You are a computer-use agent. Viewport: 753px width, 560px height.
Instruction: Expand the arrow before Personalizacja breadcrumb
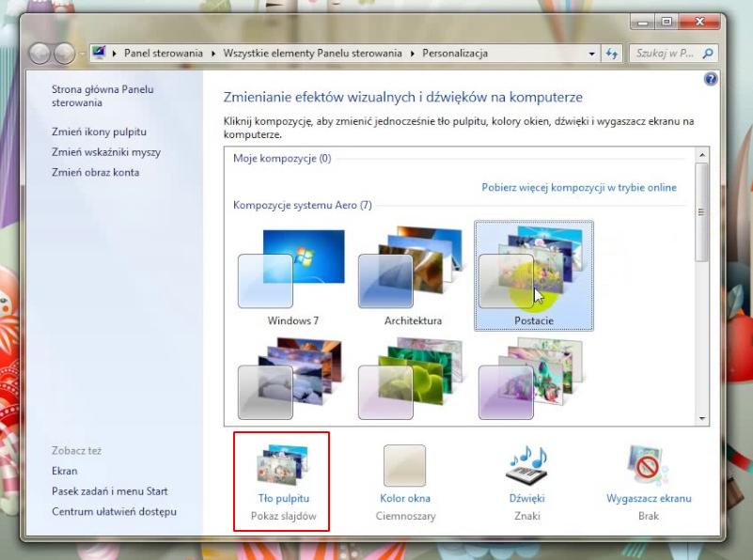[x=413, y=54]
